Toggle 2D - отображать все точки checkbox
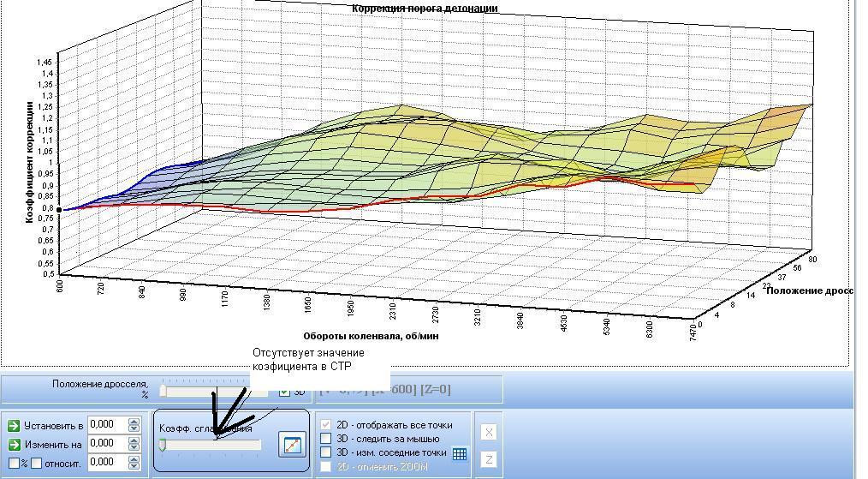Viewport: 868px width, 479px height. (x=326, y=425)
